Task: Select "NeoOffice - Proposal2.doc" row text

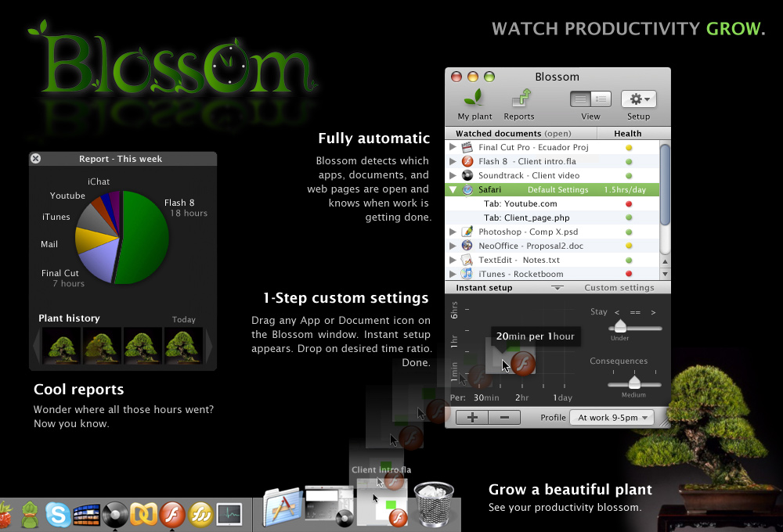Action: pos(531,246)
